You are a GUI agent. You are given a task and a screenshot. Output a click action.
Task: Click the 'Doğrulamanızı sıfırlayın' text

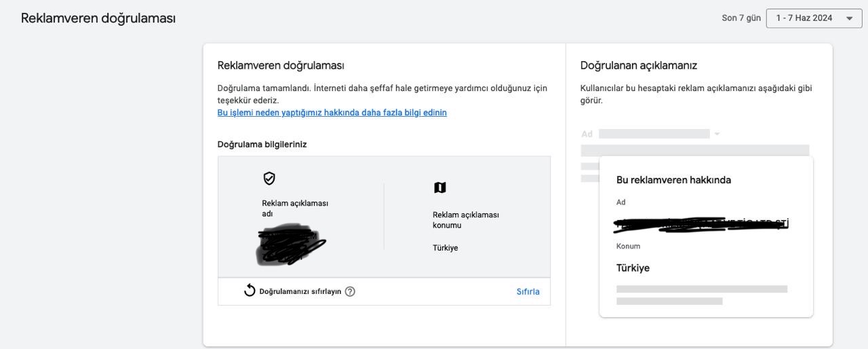click(x=300, y=291)
